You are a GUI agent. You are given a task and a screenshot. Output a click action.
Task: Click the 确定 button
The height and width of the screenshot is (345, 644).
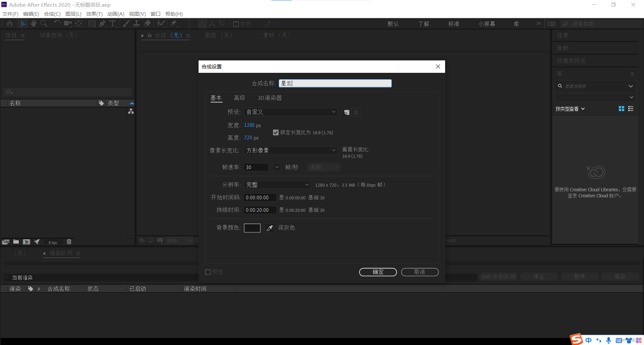tap(378, 272)
